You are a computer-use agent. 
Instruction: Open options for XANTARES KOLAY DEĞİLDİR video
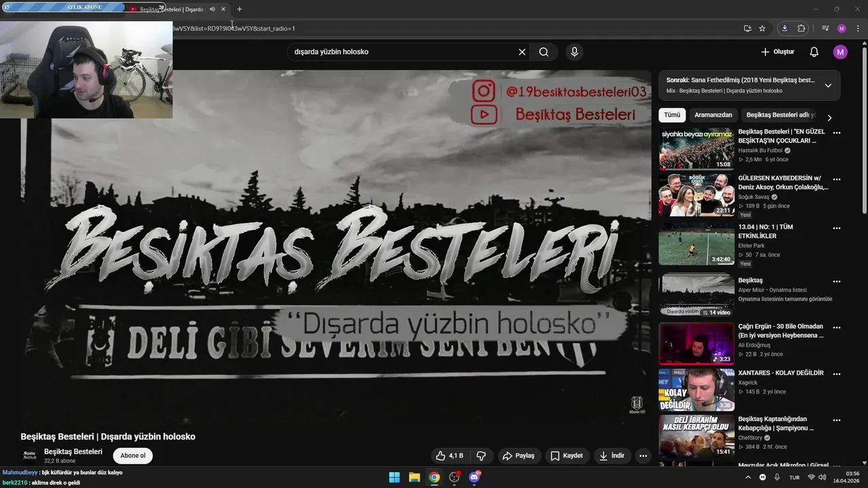pyautogui.click(x=837, y=373)
